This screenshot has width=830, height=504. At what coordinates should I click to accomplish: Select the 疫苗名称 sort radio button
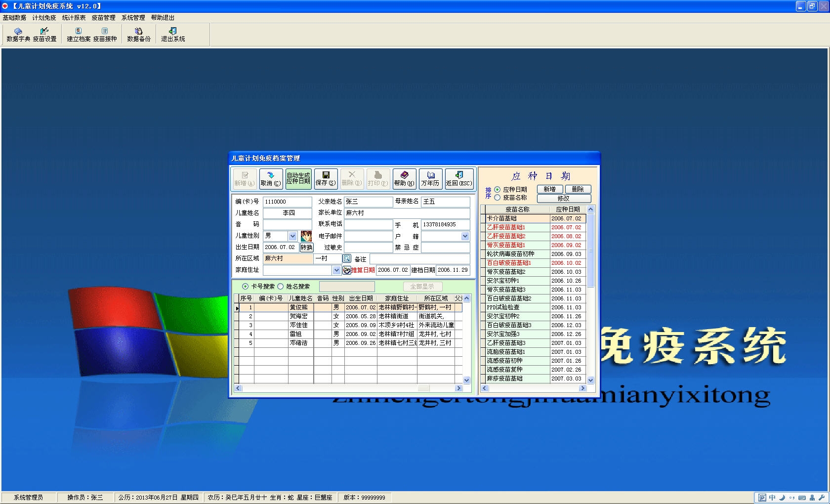tap(498, 197)
